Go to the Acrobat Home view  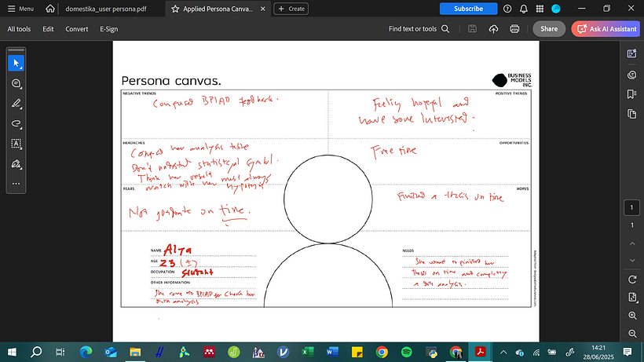click(49, 9)
